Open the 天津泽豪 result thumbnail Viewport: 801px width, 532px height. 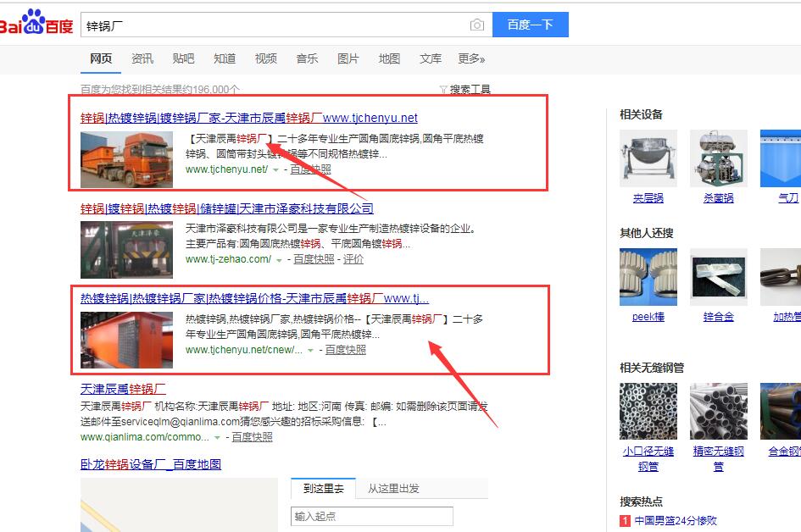pos(126,249)
